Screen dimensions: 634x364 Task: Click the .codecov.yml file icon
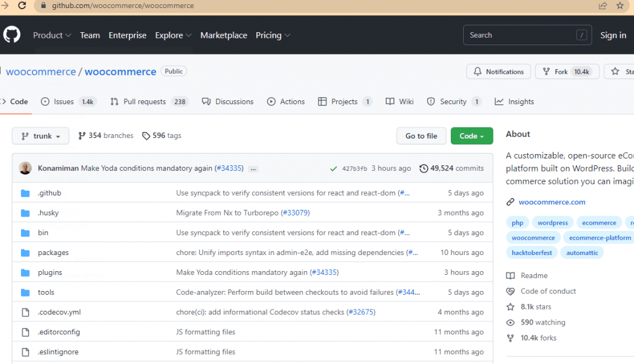pyautogui.click(x=25, y=312)
